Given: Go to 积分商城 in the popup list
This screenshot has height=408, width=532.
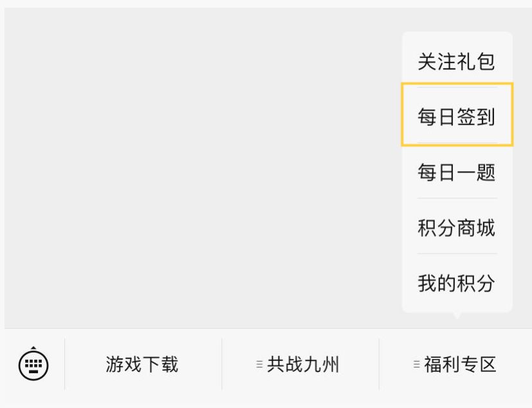Looking at the screenshot, I should coord(457,227).
